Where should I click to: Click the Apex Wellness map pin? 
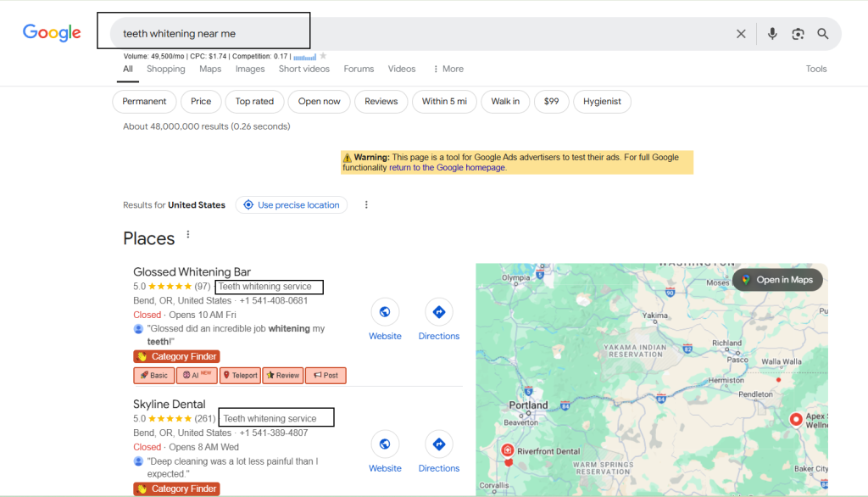(x=796, y=420)
